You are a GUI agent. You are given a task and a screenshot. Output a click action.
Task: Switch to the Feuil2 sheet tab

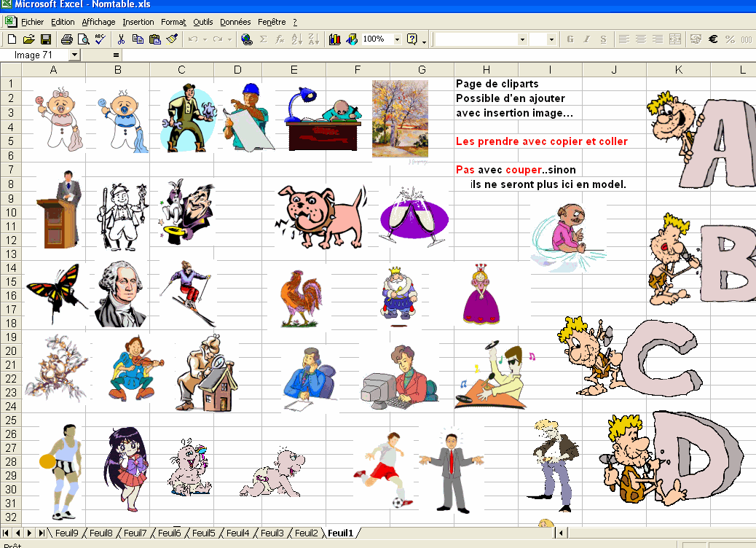pos(307,533)
